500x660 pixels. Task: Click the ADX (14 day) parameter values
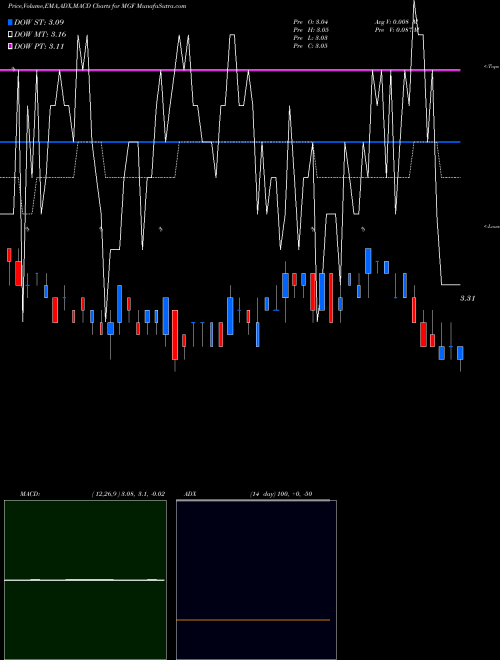[281, 494]
